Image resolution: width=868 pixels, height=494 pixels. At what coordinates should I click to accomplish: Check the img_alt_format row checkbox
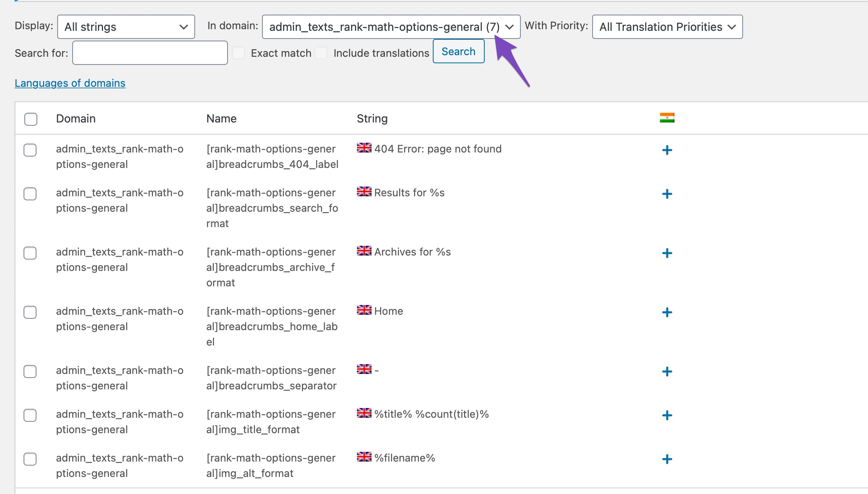click(x=30, y=459)
